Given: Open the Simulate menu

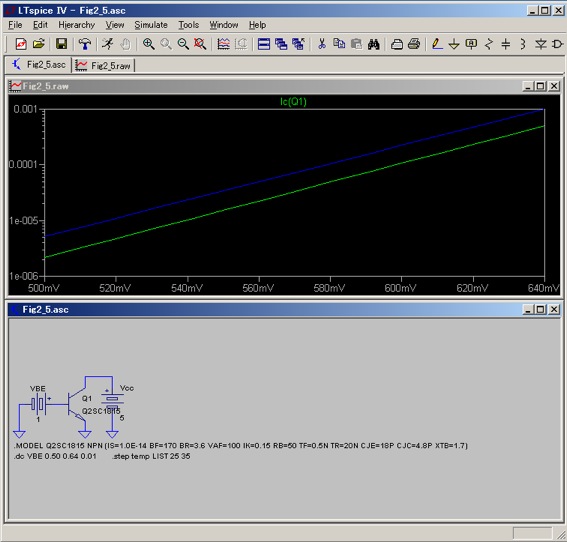Looking at the screenshot, I should (151, 25).
